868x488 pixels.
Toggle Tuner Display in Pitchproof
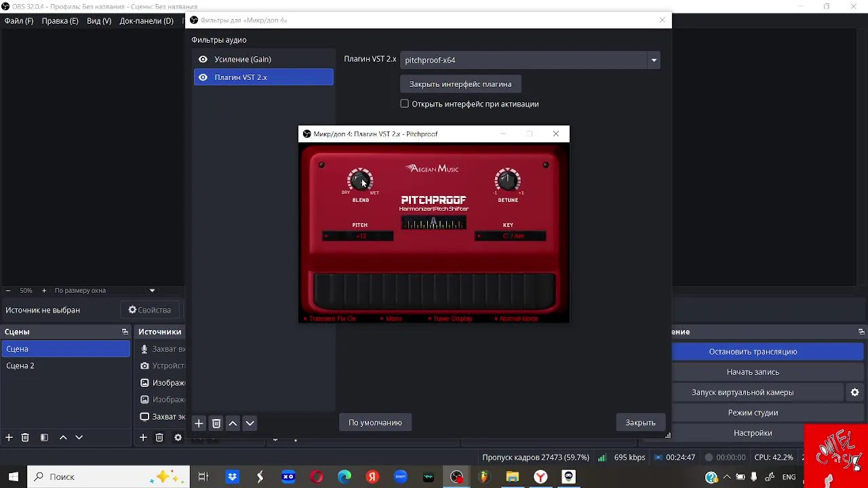(450, 319)
